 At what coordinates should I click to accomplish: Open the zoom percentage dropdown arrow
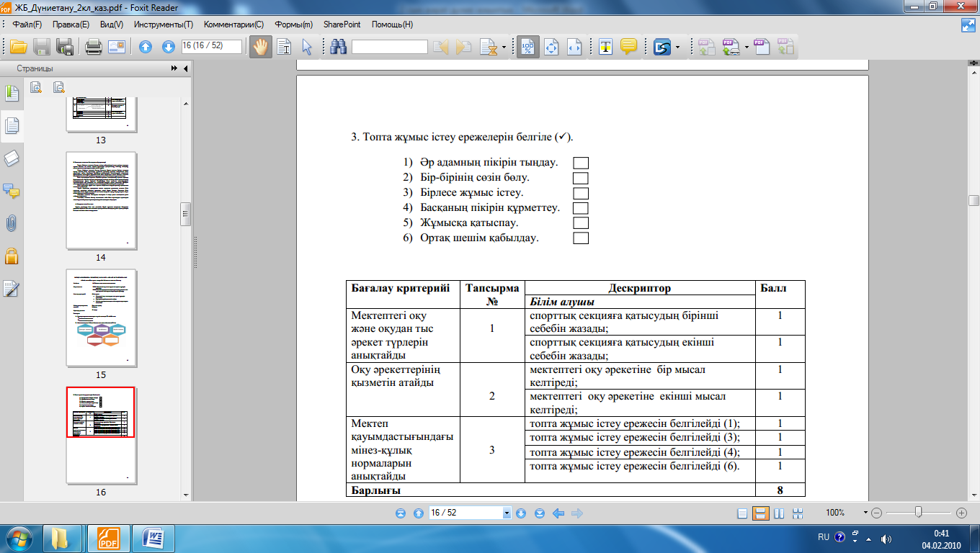[x=865, y=513]
